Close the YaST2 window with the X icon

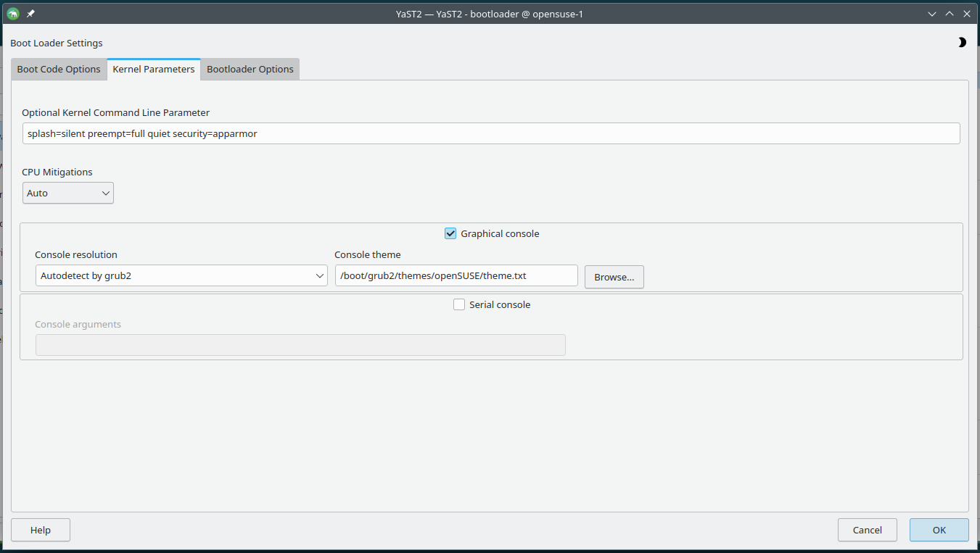[967, 14]
